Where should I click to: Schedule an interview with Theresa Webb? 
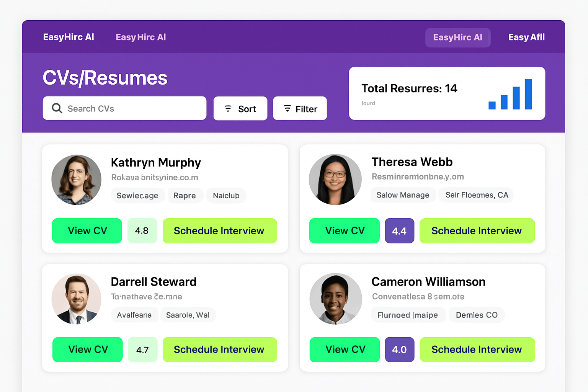click(477, 230)
